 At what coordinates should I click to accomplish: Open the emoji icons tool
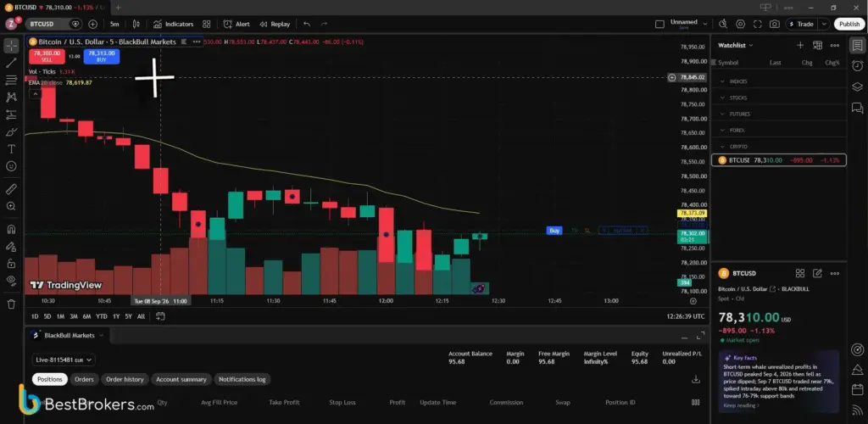[x=11, y=166]
